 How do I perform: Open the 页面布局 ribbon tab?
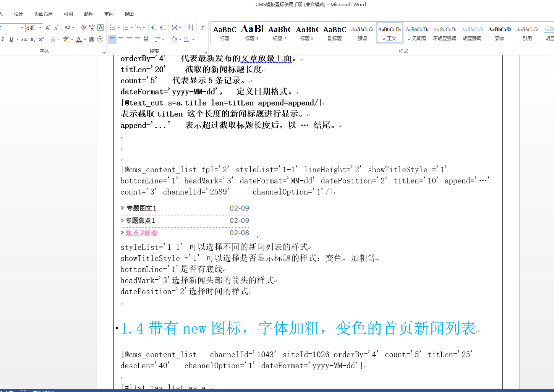(x=43, y=14)
